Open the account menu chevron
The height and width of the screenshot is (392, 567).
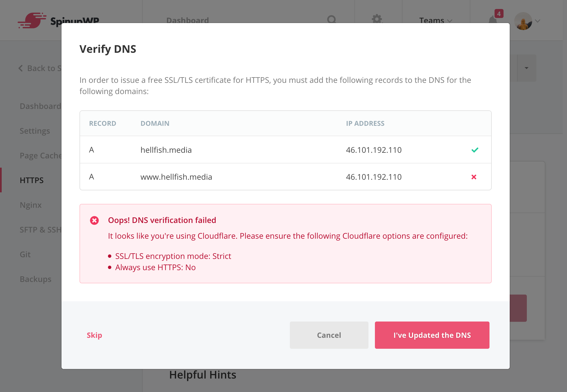point(538,21)
